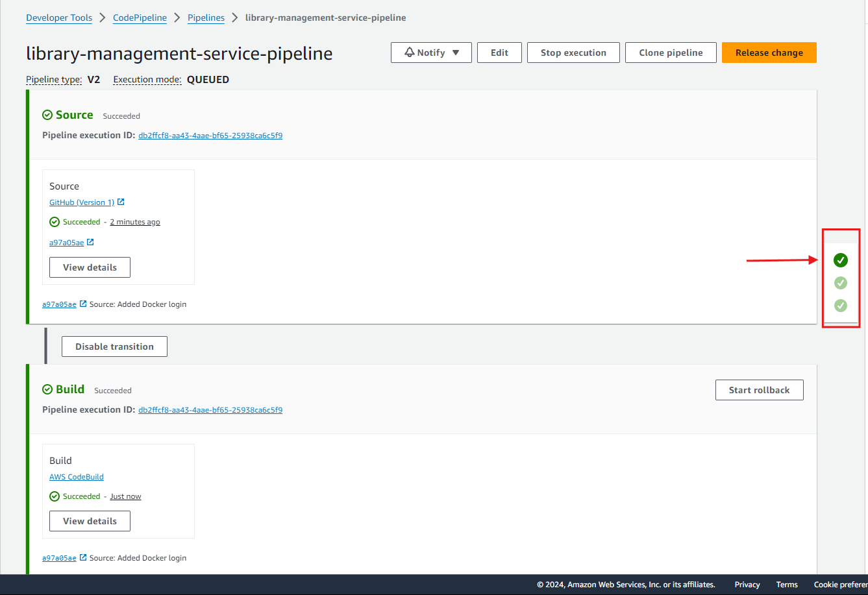Open Cookie preferences in footer

pyautogui.click(x=841, y=585)
